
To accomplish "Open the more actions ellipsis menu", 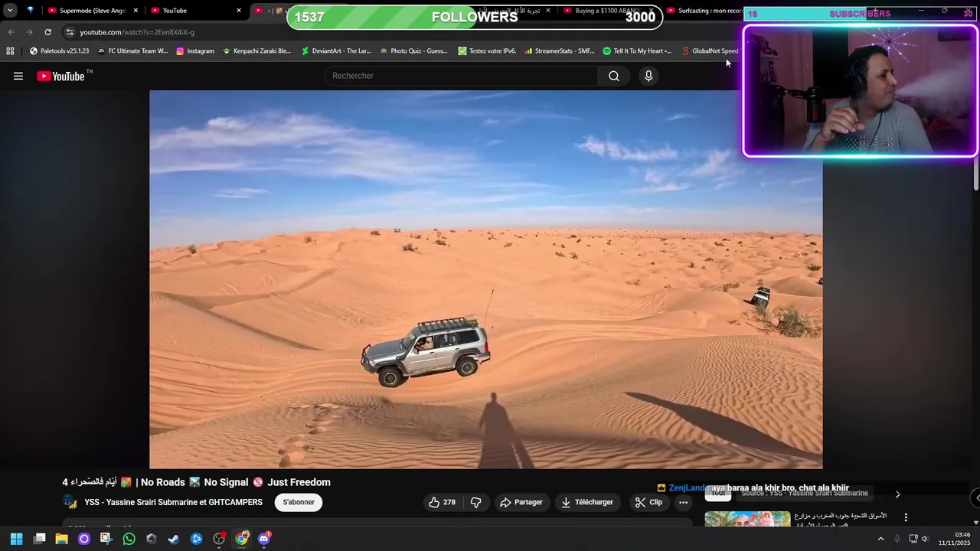I will (683, 502).
